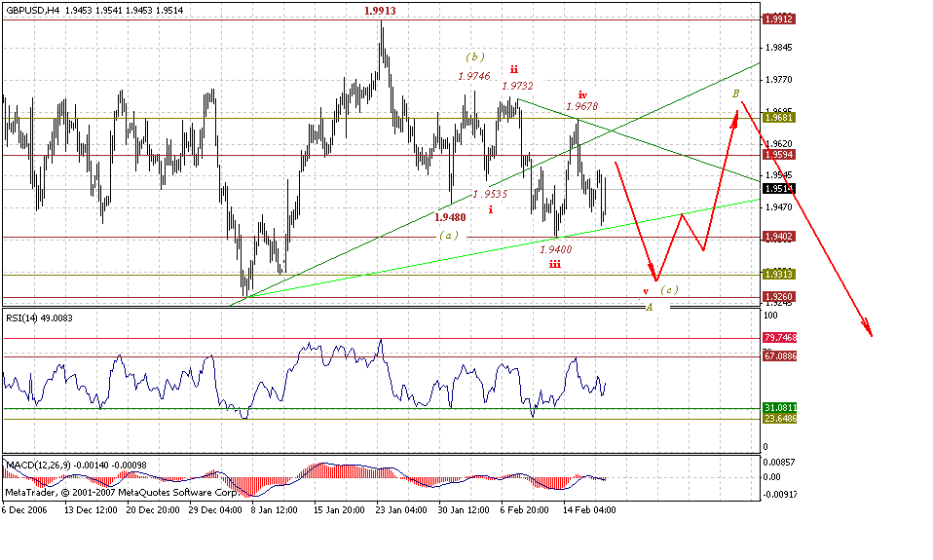
Task: Click the 23.6486 olive RSI level tag
Action: coord(779,419)
